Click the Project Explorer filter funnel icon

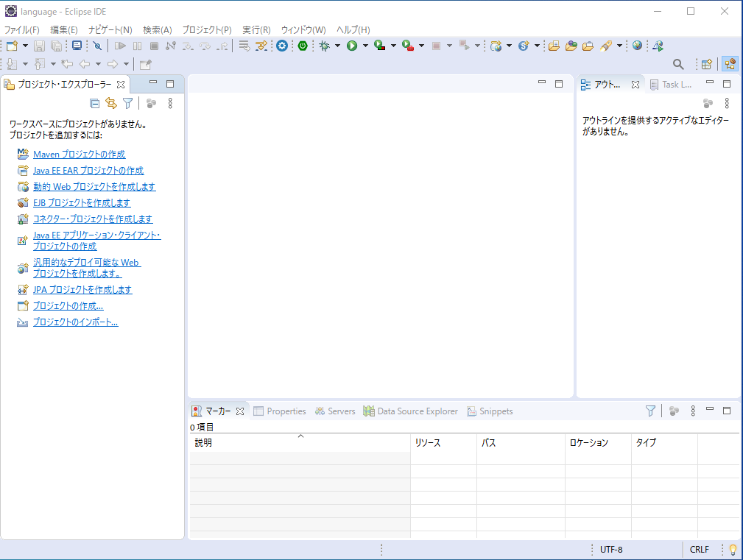point(128,103)
